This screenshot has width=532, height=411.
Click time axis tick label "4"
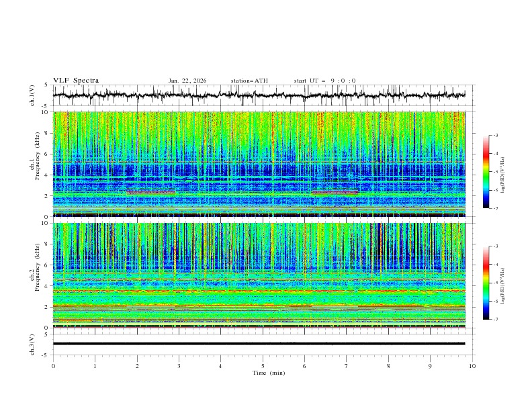click(x=220, y=366)
